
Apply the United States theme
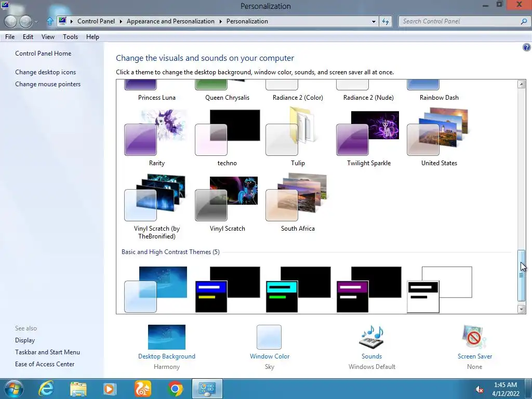click(x=439, y=138)
